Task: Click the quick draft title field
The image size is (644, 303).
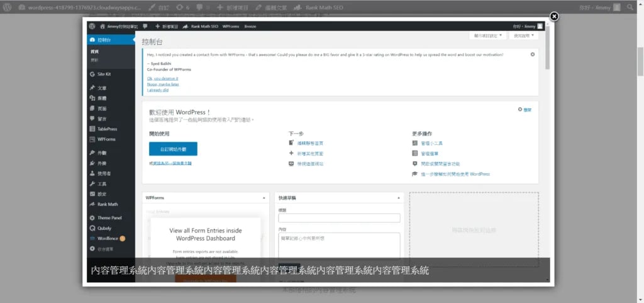Action: 339,218
